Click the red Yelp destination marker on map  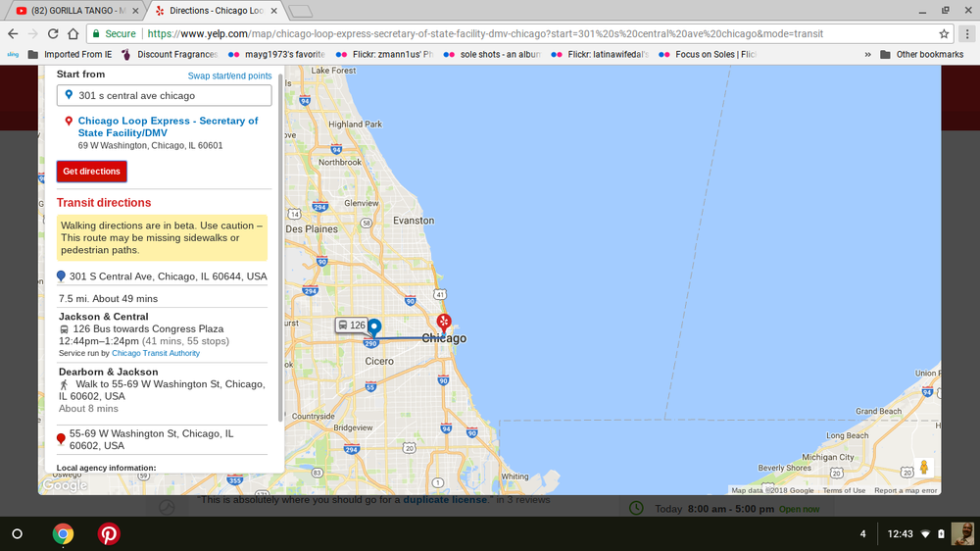[443, 322]
